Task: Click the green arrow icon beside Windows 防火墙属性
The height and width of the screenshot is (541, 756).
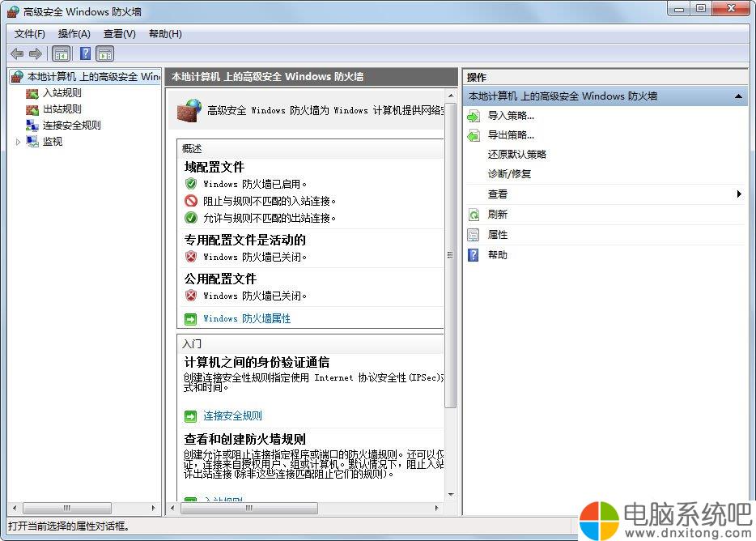Action: [190, 319]
